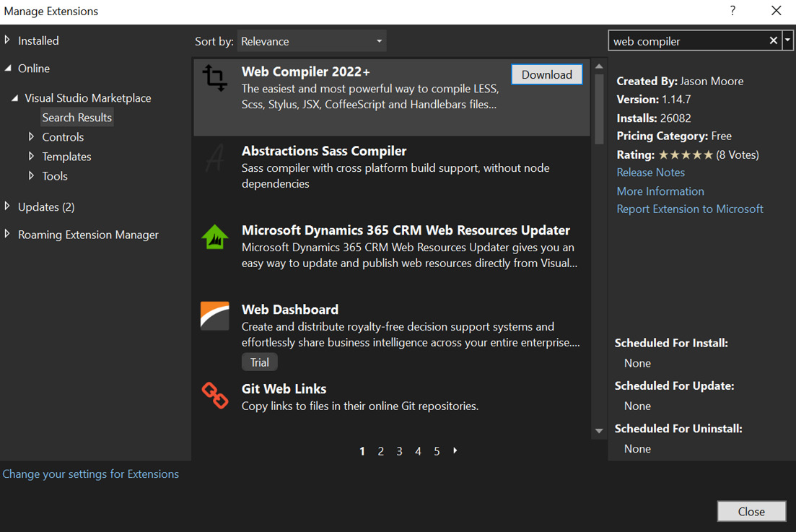Select the Updates (2) label

(x=46, y=206)
